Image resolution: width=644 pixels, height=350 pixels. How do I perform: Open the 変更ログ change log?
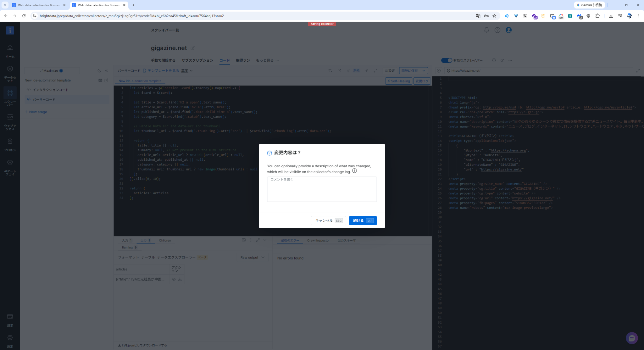422,81
